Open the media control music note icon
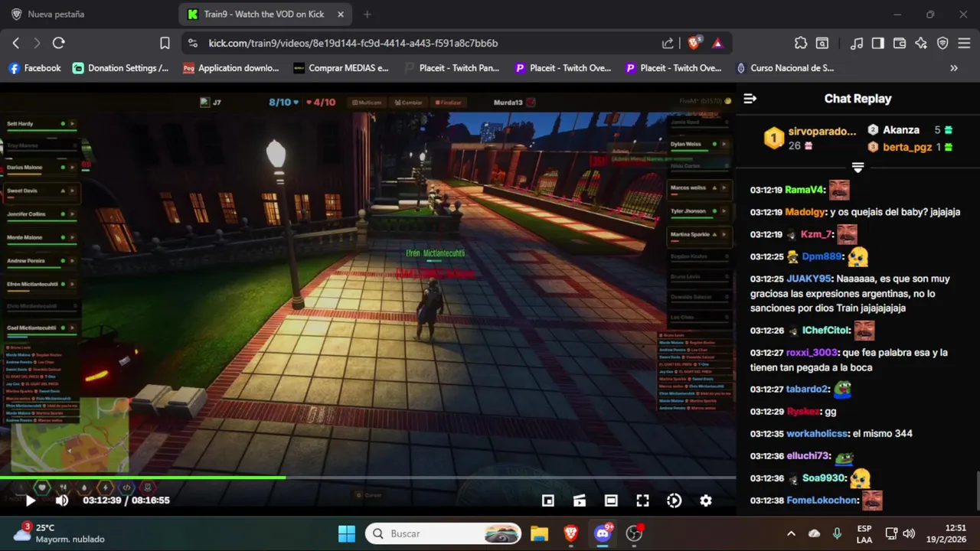 tap(857, 44)
